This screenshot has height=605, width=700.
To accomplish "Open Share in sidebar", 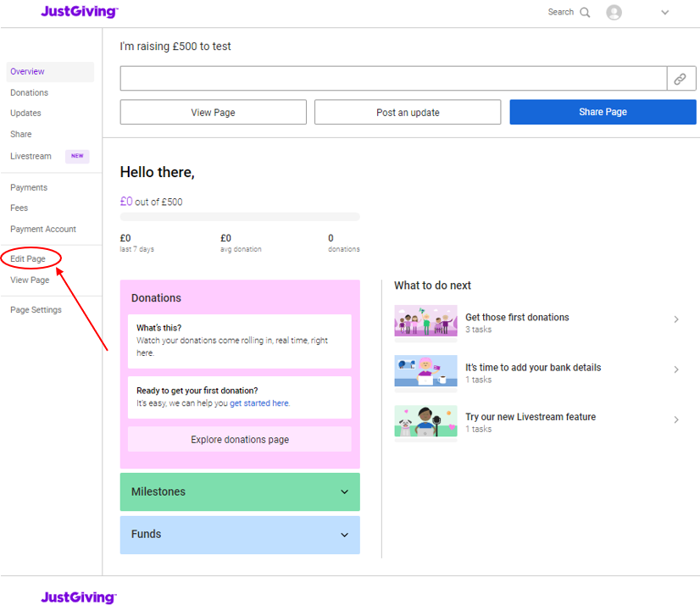I will (x=20, y=135).
